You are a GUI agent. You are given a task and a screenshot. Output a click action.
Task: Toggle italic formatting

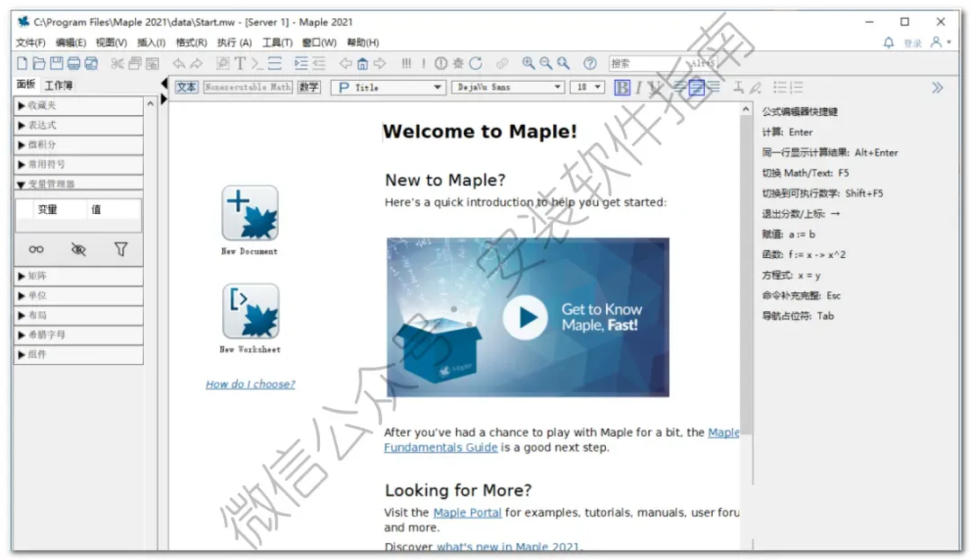638,87
